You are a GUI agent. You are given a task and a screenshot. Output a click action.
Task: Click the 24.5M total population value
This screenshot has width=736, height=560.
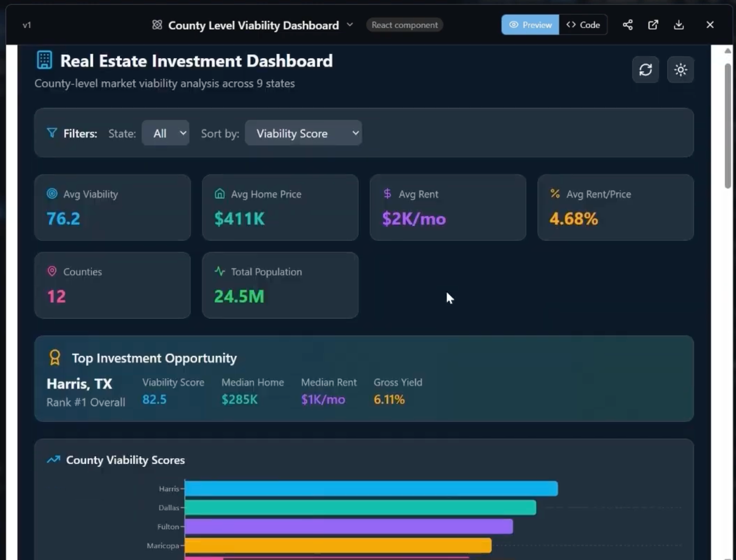239,296
